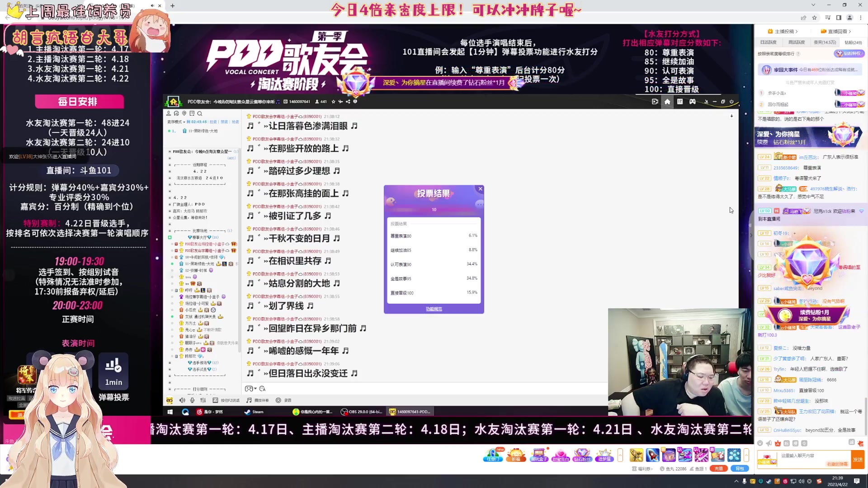
Task: Click the Sogou input method tray icon
Action: pyautogui.click(x=819, y=482)
